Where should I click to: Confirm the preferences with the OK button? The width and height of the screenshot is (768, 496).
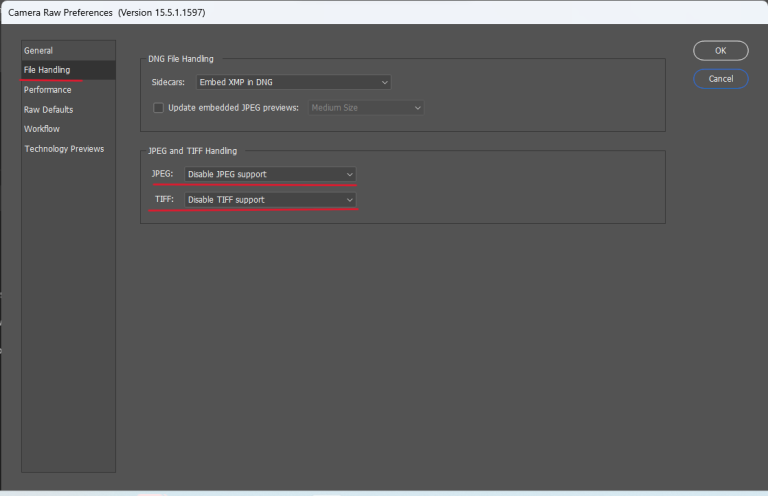tap(720, 50)
